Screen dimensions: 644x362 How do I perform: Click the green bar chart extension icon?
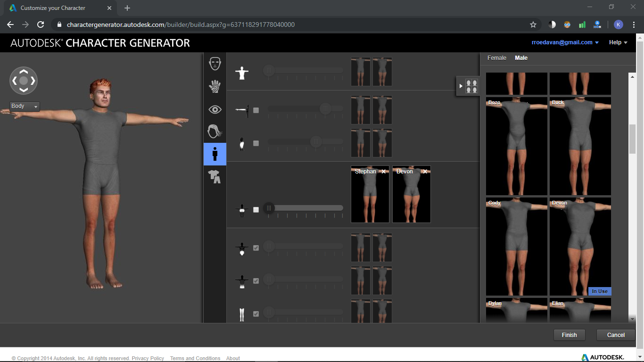[582, 25]
